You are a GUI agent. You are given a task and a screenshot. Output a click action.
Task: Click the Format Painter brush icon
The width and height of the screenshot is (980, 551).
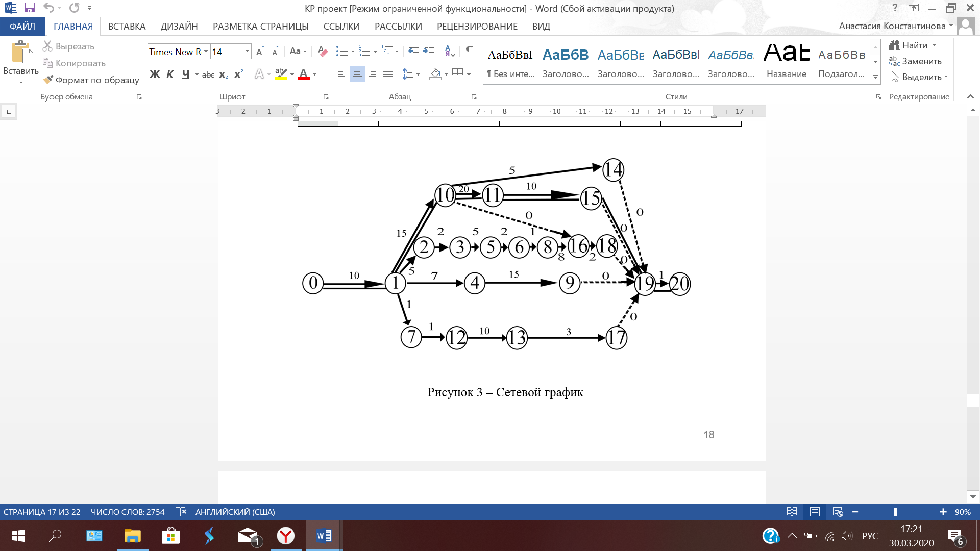click(48, 80)
